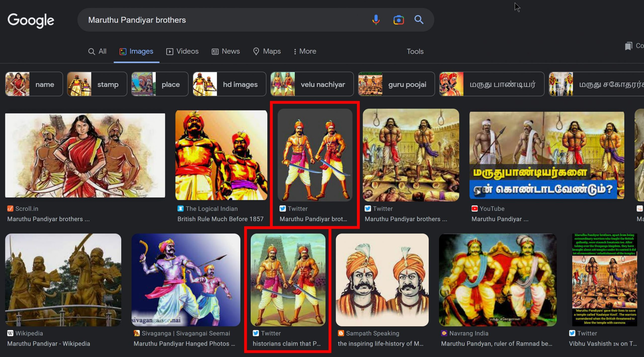This screenshot has height=357, width=644.
Task: Expand the More menu
Action: (305, 51)
